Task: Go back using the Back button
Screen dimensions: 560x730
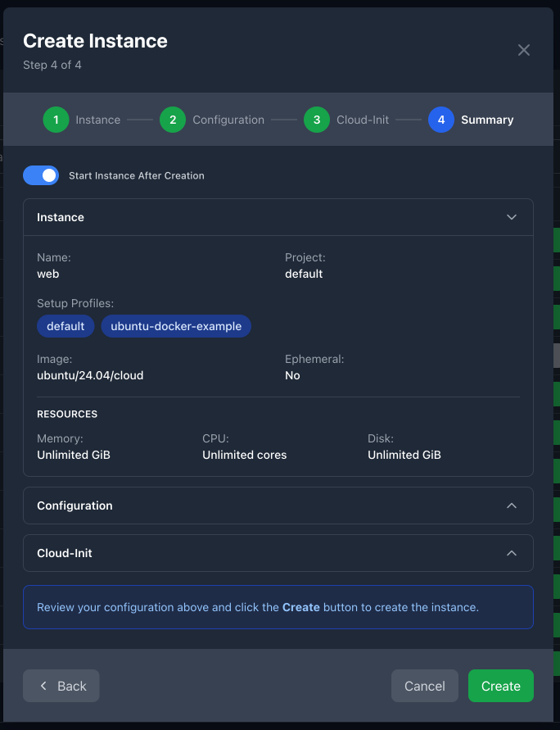Action: [61, 686]
